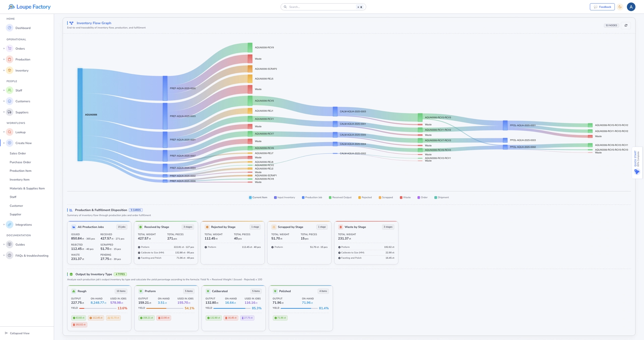Click the Waste by Stage trash icon
This screenshot has height=340, width=644.
tap(341, 227)
